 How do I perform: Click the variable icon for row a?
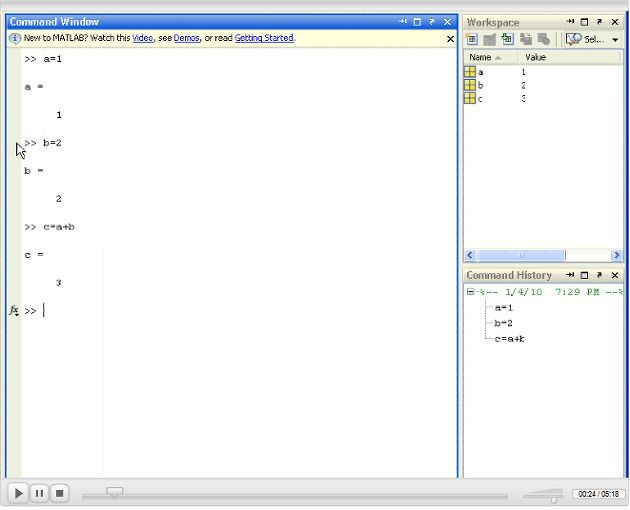pyautogui.click(x=470, y=72)
